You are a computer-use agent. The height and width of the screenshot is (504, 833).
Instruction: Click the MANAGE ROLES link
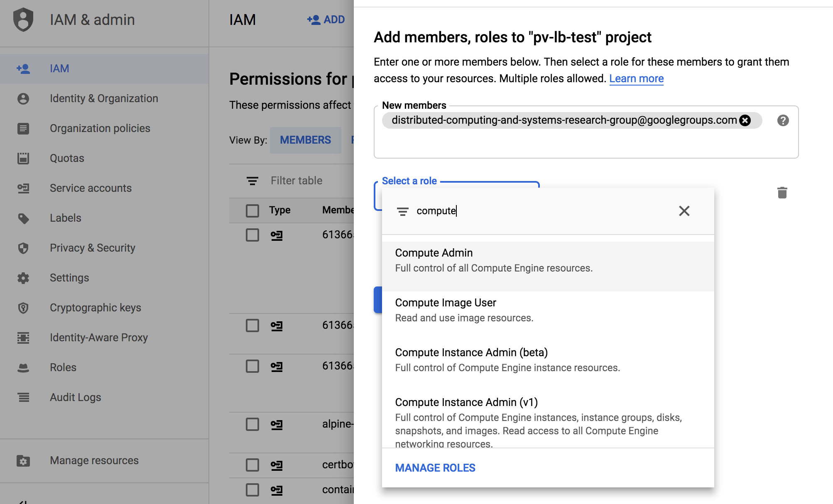435,468
